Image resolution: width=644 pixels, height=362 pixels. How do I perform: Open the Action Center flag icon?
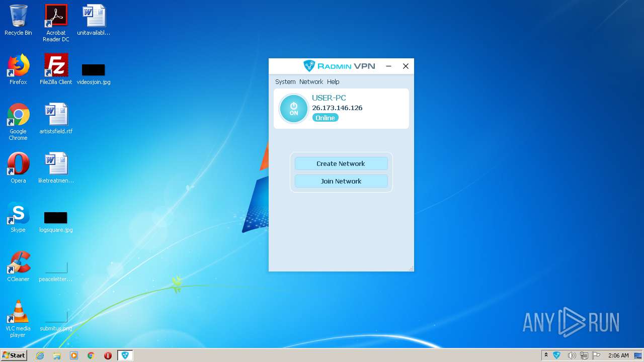[597, 355]
